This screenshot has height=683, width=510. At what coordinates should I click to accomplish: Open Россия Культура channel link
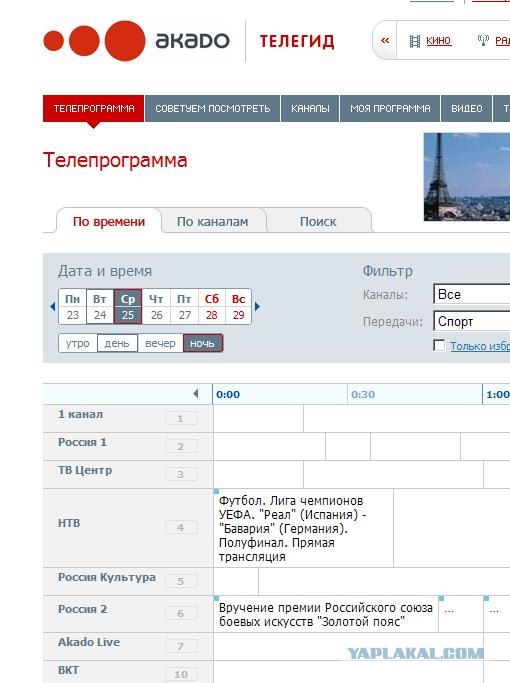pyautogui.click(x=107, y=577)
